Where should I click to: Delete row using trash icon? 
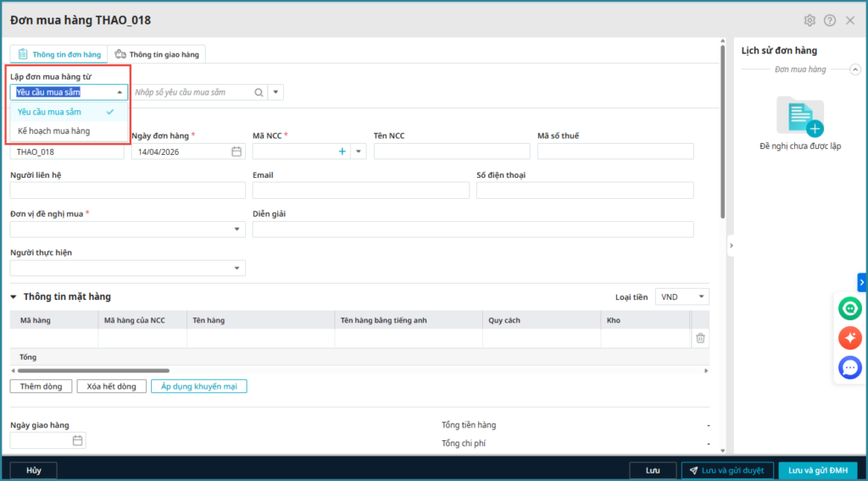click(x=700, y=338)
